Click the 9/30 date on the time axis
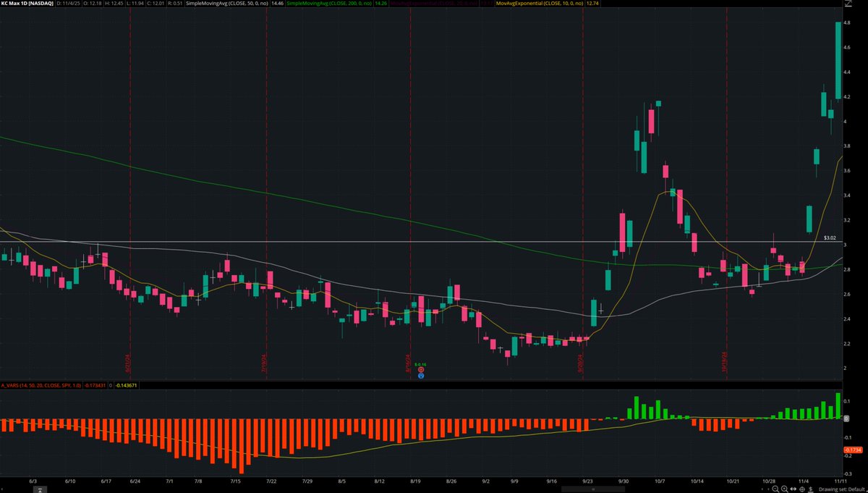This screenshot has width=868, height=493. tap(623, 481)
